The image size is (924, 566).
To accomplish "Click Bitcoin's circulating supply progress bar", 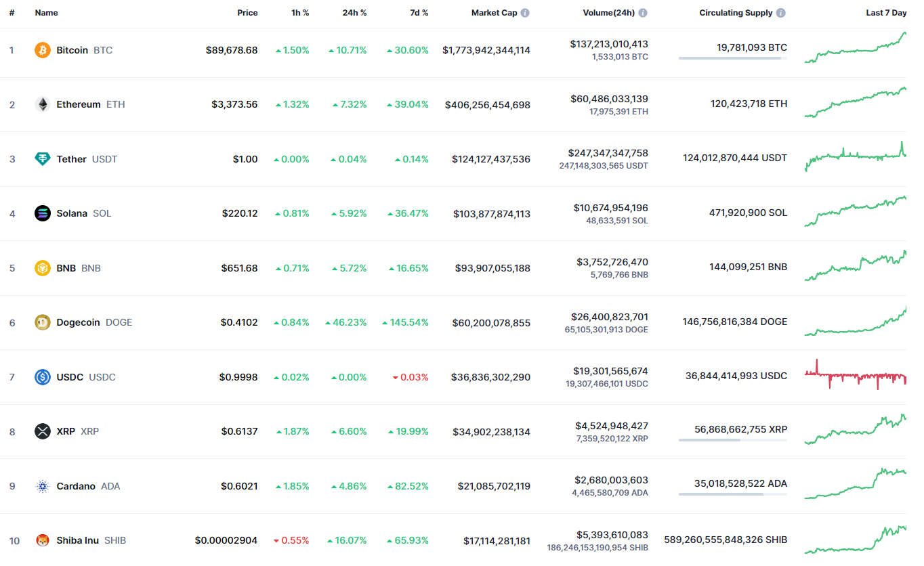I will pos(732,58).
